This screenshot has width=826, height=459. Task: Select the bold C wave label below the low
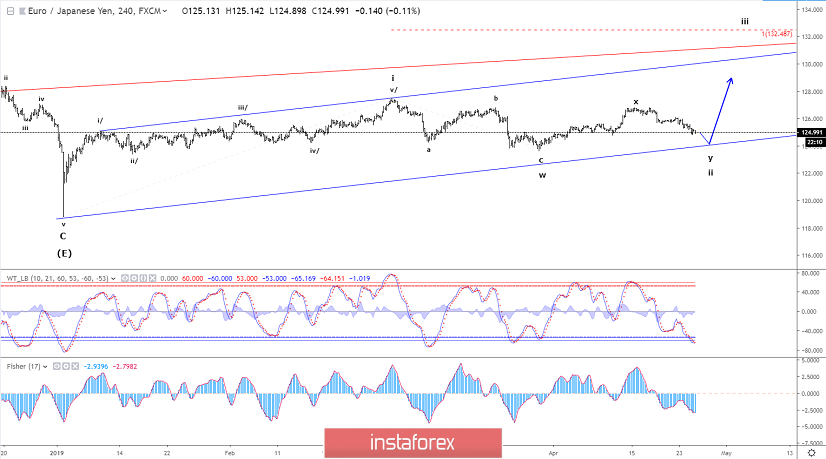click(x=63, y=236)
